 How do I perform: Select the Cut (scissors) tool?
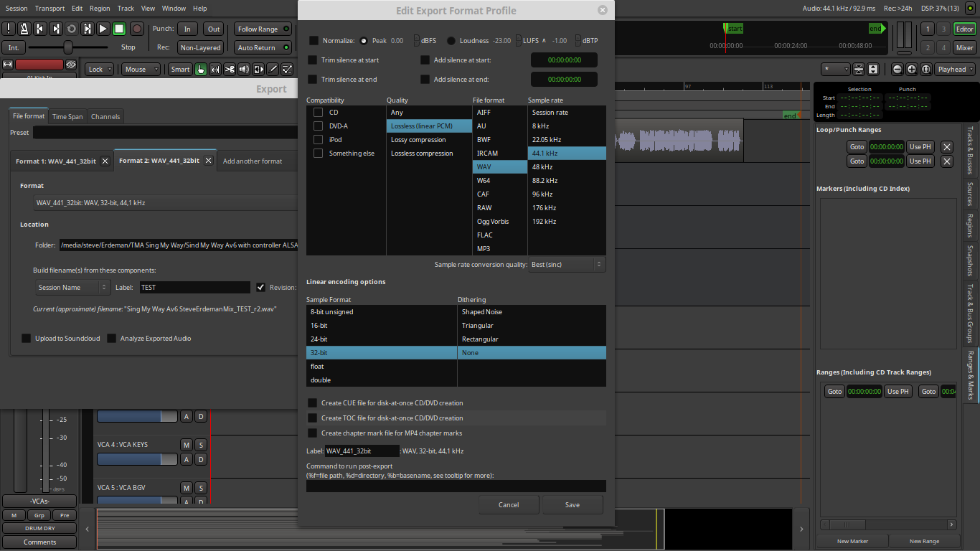coord(230,70)
